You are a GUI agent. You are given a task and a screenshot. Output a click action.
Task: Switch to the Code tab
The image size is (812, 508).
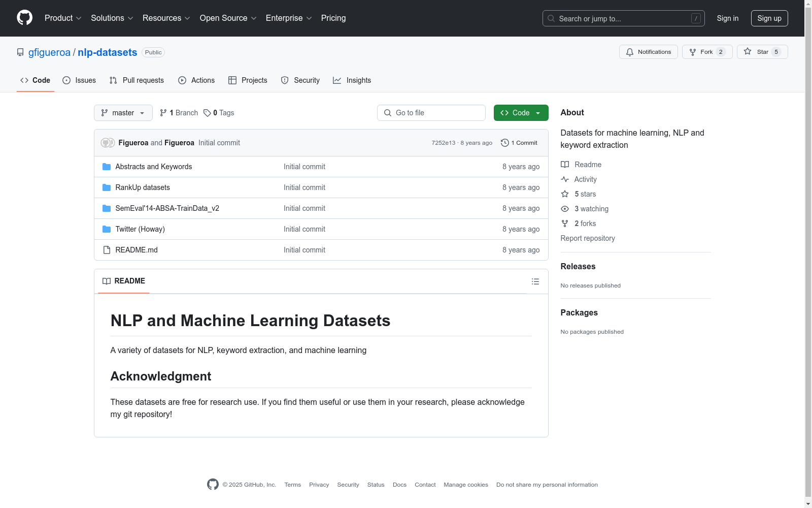click(x=36, y=80)
